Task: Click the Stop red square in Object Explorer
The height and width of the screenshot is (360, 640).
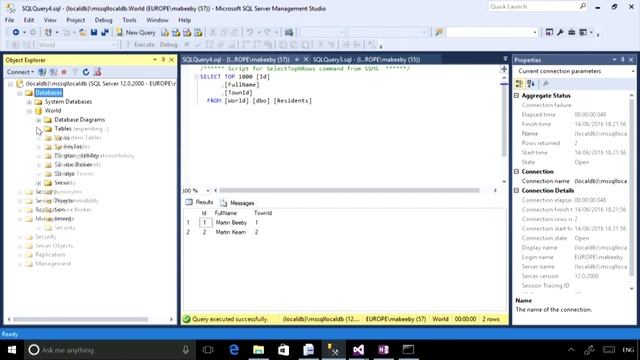Action: pyautogui.click(x=64, y=72)
